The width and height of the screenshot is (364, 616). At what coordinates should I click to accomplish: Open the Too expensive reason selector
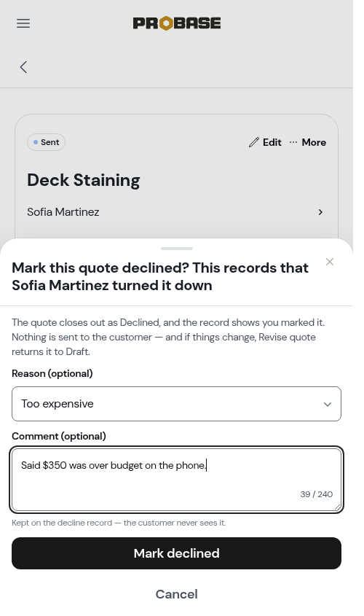(176, 404)
